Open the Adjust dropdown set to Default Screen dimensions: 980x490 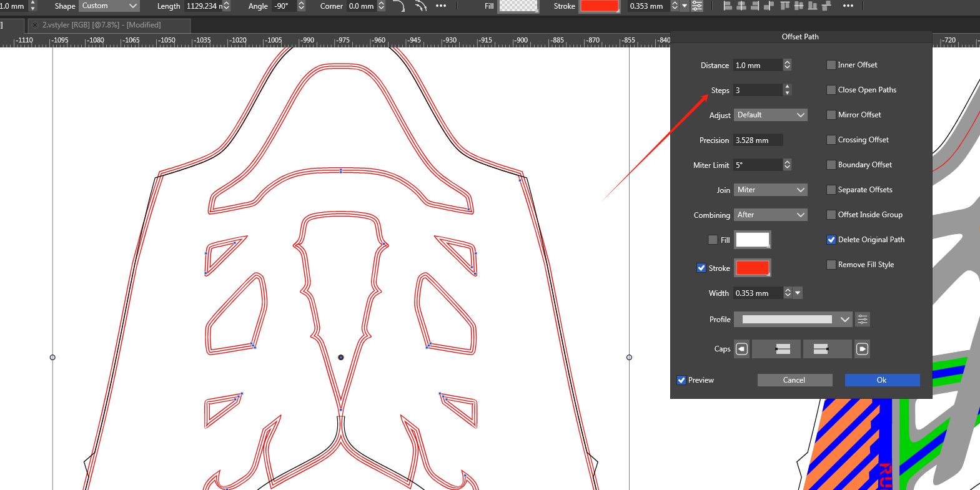[x=770, y=115]
